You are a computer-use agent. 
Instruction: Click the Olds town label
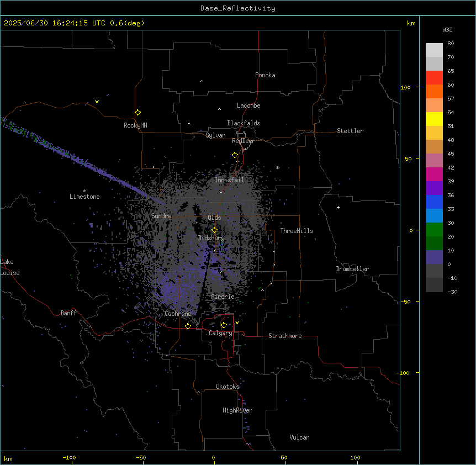click(214, 218)
